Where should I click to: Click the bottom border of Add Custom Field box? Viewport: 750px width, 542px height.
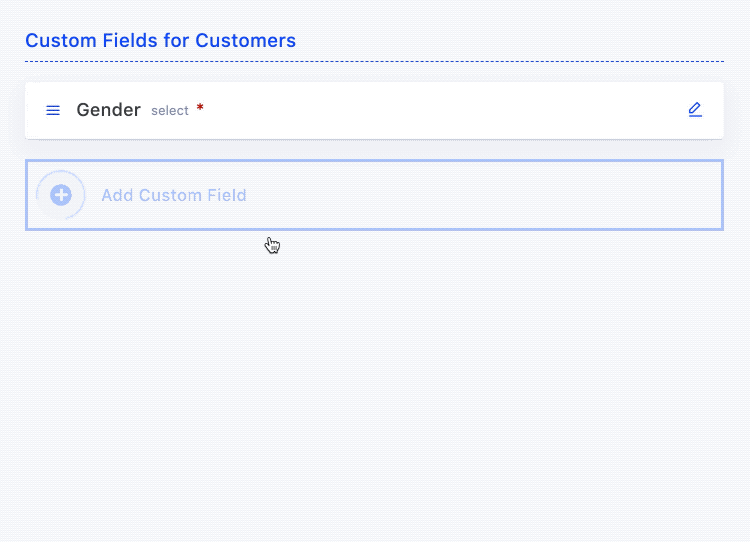374,229
